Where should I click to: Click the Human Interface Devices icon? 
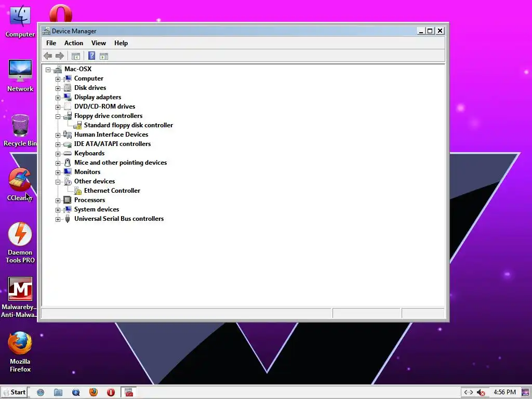68,135
